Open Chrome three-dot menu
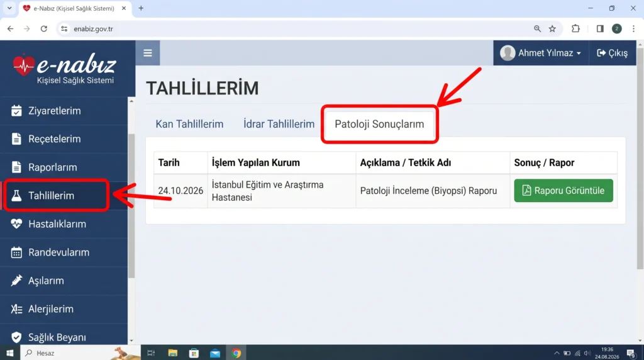 point(634,29)
